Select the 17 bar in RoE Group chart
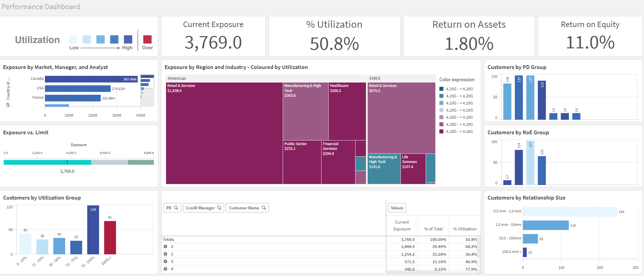Viewport: 644px width, 276px height. click(x=507, y=182)
